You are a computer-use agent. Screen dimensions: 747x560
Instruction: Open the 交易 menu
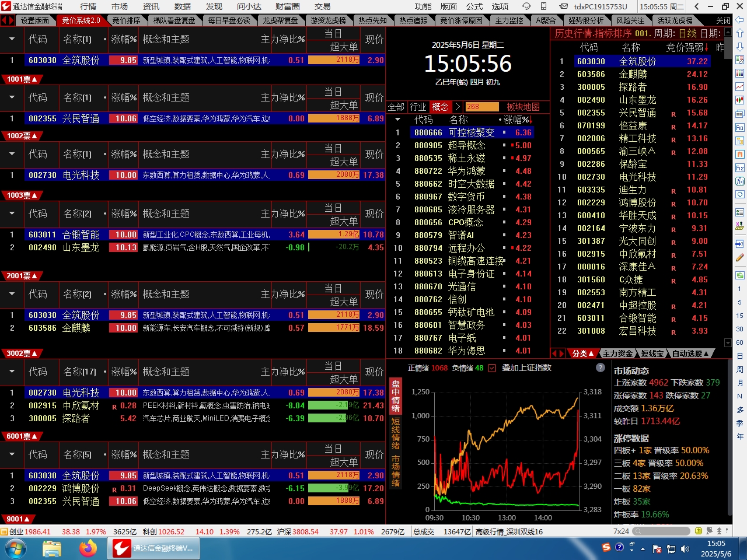[x=323, y=6]
